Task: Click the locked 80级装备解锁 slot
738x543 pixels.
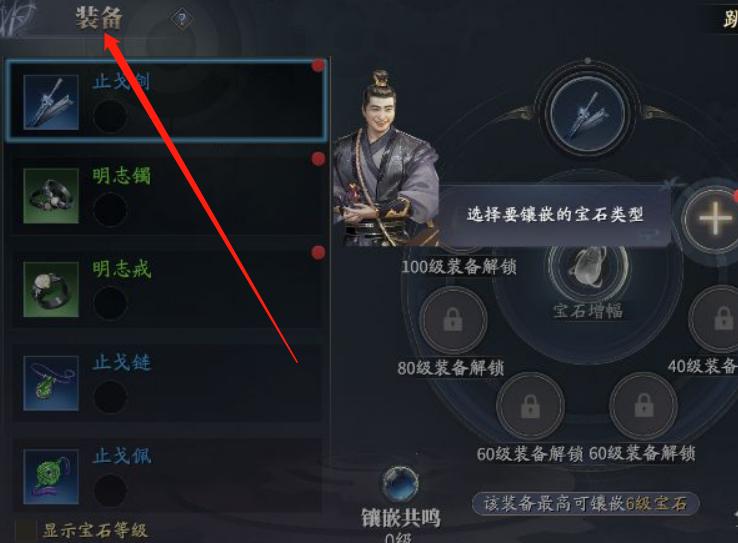Action: pyautogui.click(x=453, y=320)
